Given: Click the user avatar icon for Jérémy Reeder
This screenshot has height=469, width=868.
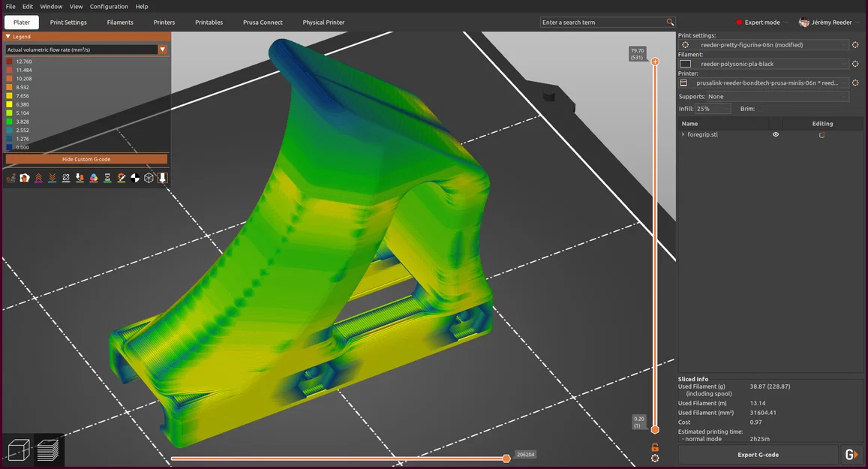Looking at the screenshot, I should (803, 23).
